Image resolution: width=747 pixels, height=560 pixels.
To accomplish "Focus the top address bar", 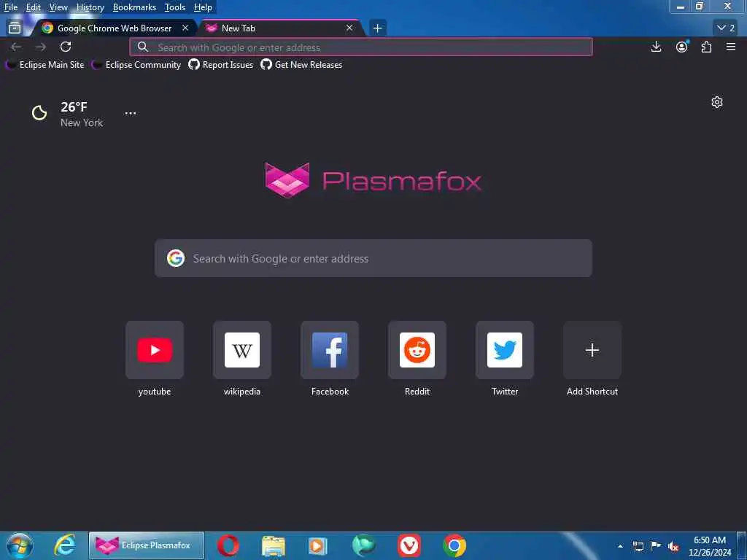I will pyautogui.click(x=361, y=47).
